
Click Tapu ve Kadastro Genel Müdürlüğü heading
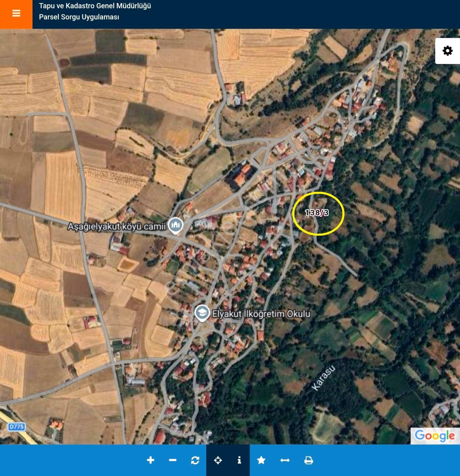pos(95,6)
